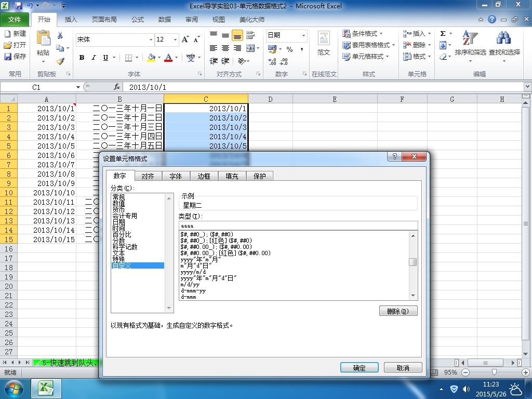The image size is (532, 399).
Task: Click the percent style icon
Action: point(289,49)
